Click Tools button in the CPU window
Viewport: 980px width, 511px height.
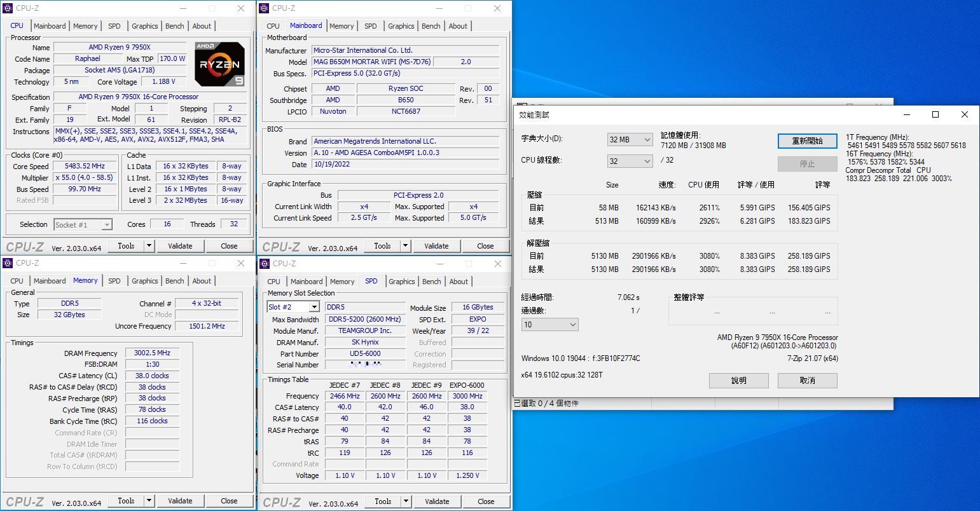coord(126,246)
